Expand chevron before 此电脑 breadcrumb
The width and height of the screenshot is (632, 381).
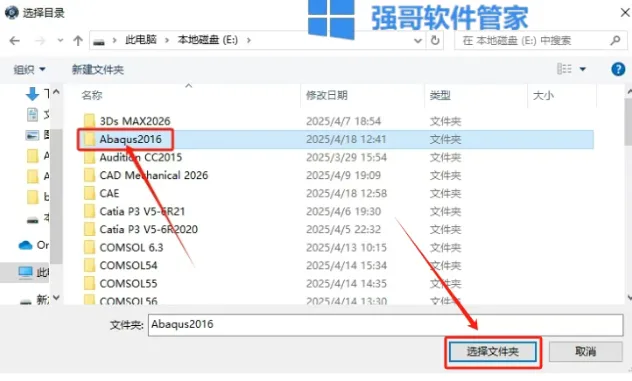pos(115,40)
